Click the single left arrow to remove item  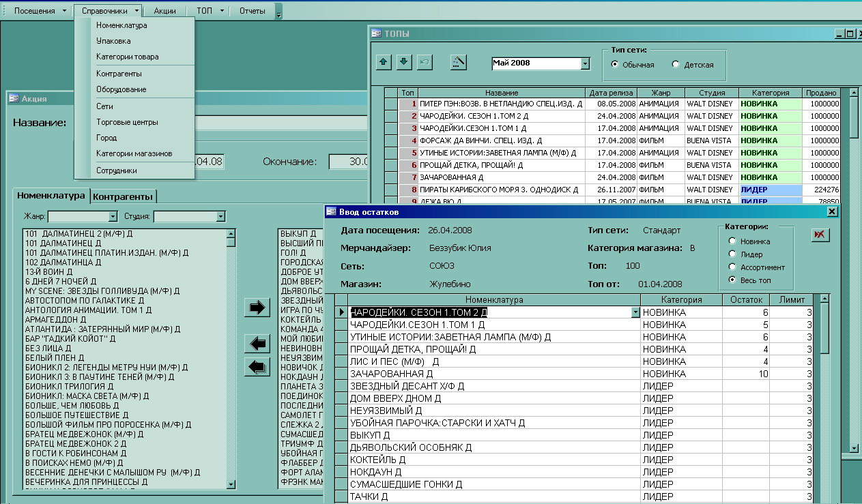click(257, 344)
